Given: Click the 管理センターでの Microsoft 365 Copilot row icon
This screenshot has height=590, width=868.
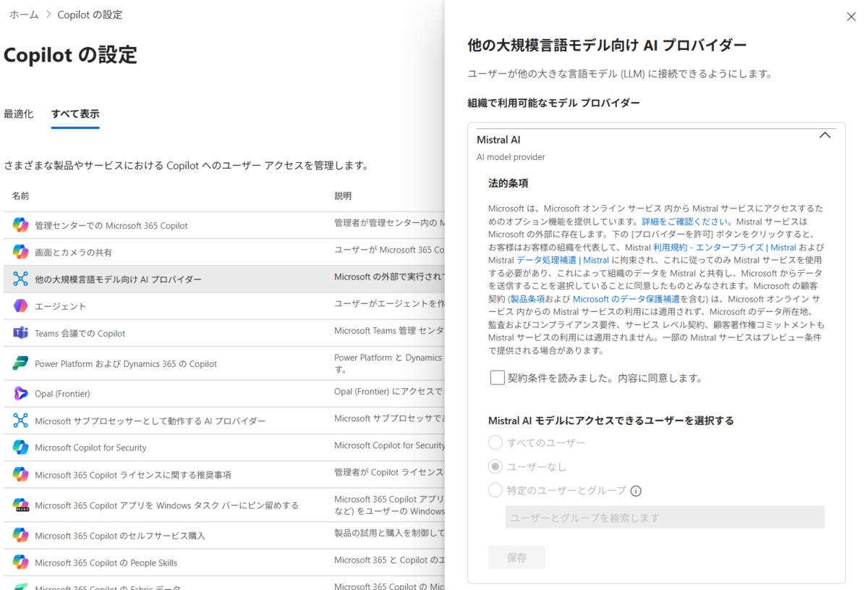Looking at the screenshot, I should pos(20,225).
